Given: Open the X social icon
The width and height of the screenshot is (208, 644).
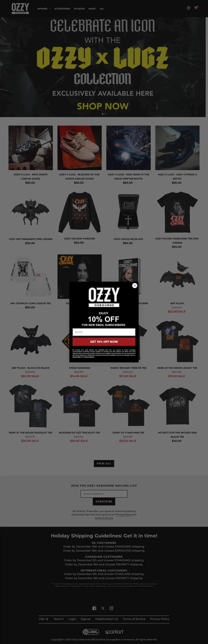Looking at the screenshot, I should tap(103, 608).
